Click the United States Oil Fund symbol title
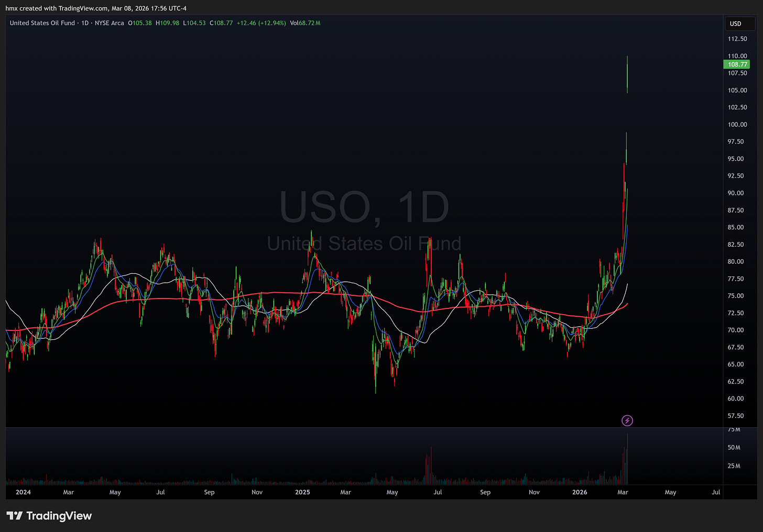 click(x=42, y=23)
